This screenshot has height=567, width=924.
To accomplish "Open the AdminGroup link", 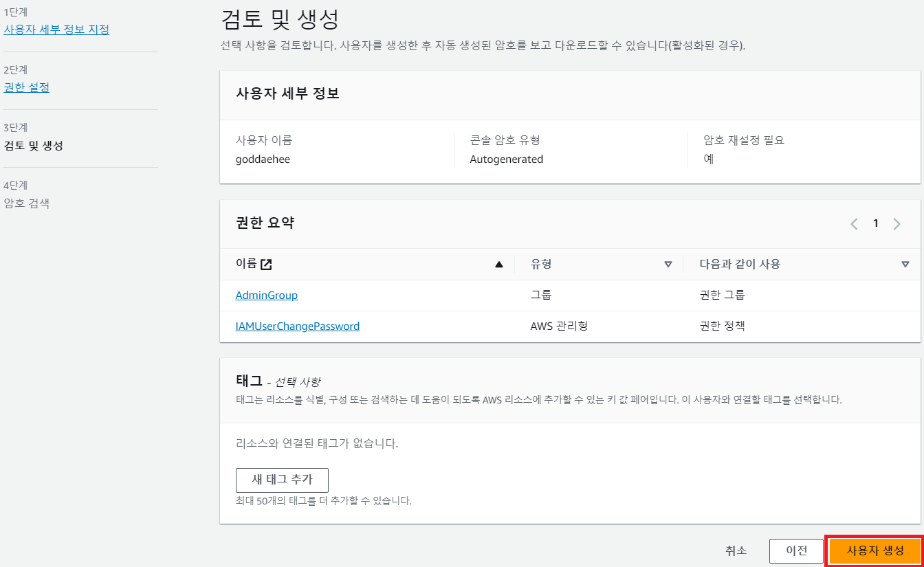I will [x=267, y=295].
